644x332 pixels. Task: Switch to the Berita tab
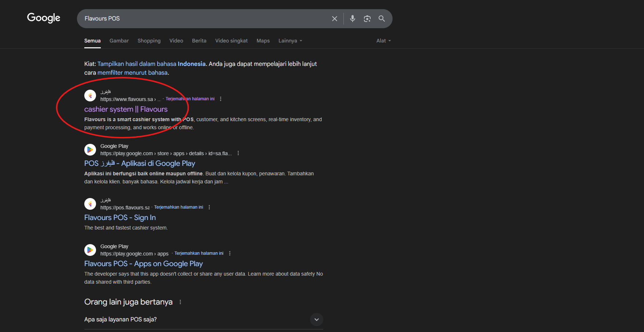(x=199, y=41)
